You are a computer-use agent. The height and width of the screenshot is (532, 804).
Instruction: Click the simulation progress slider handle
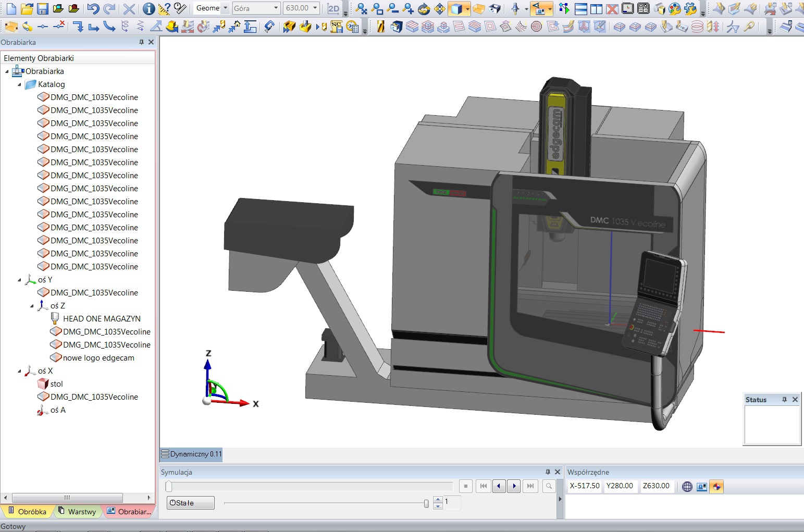point(169,486)
